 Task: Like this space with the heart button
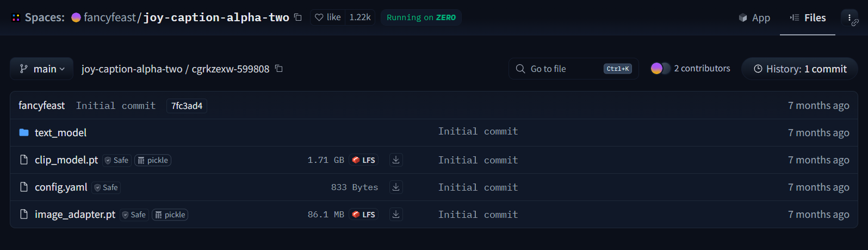tap(328, 17)
